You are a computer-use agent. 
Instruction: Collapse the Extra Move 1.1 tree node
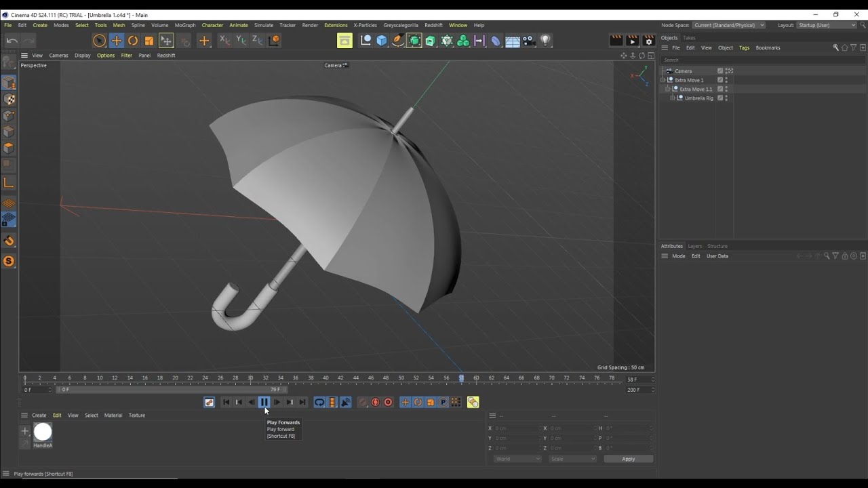tap(668, 89)
